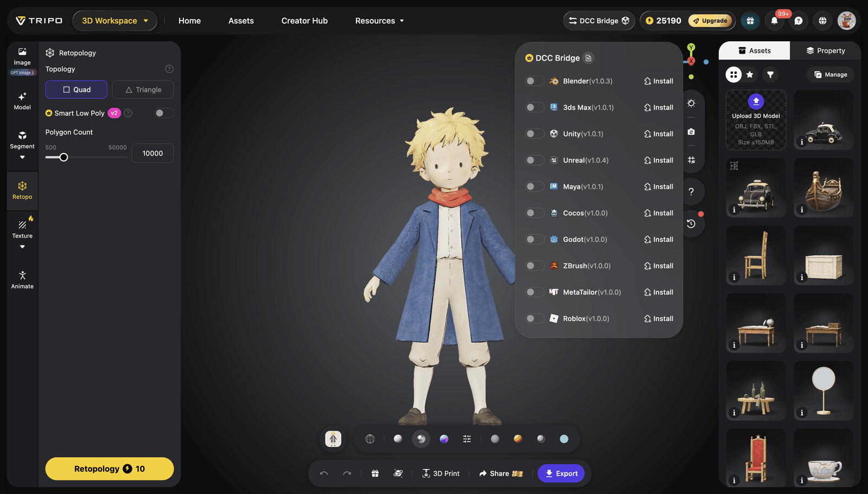Open the Creator Hub page
This screenshot has height=494, width=868.
tap(304, 21)
